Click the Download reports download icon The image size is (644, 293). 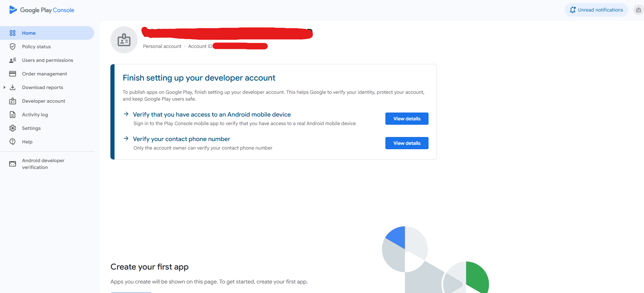click(x=13, y=87)
